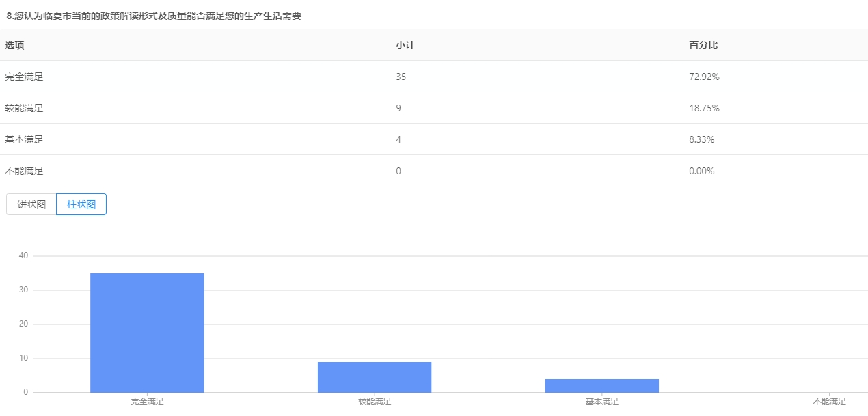Click the 18.75% percentage value
Viewport: 868px width, 416px height.
coord(704,108)
